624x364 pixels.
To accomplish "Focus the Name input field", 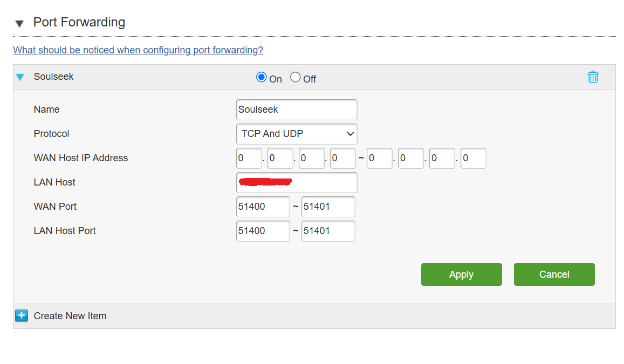I will tap(297, 110).
